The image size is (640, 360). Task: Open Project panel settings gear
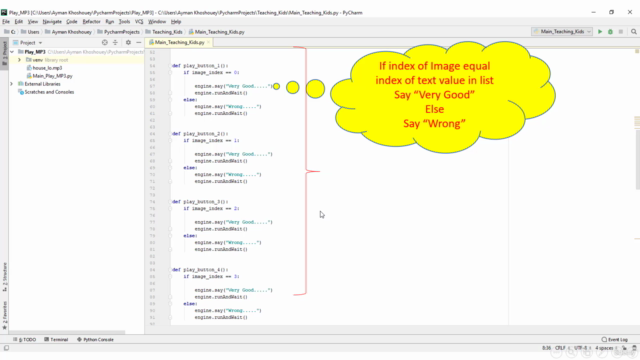(128, 42)
